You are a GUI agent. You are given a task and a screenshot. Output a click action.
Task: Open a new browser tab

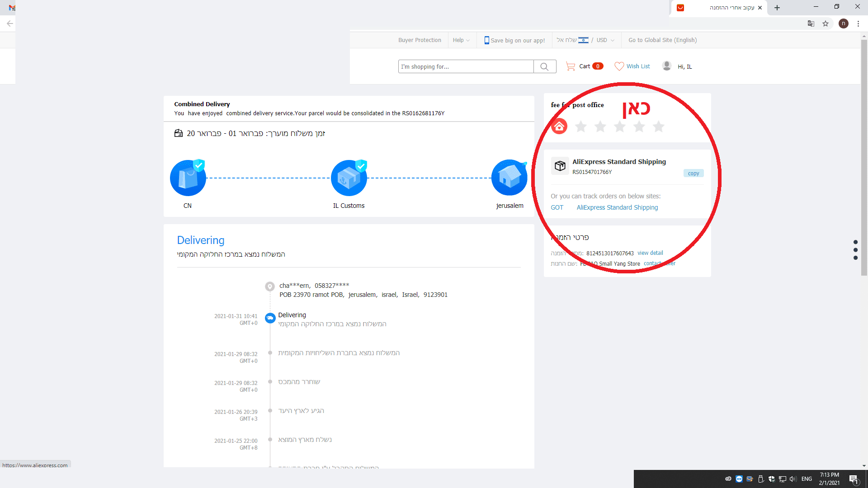pyautogui.click(x=777, y=8)
